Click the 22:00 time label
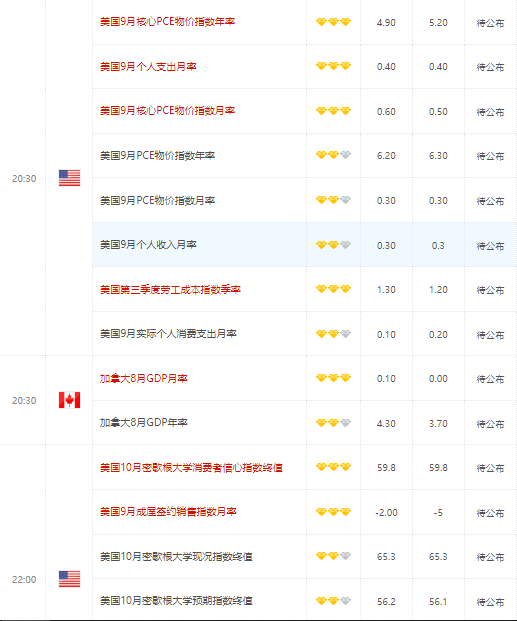 pos(24,580)
